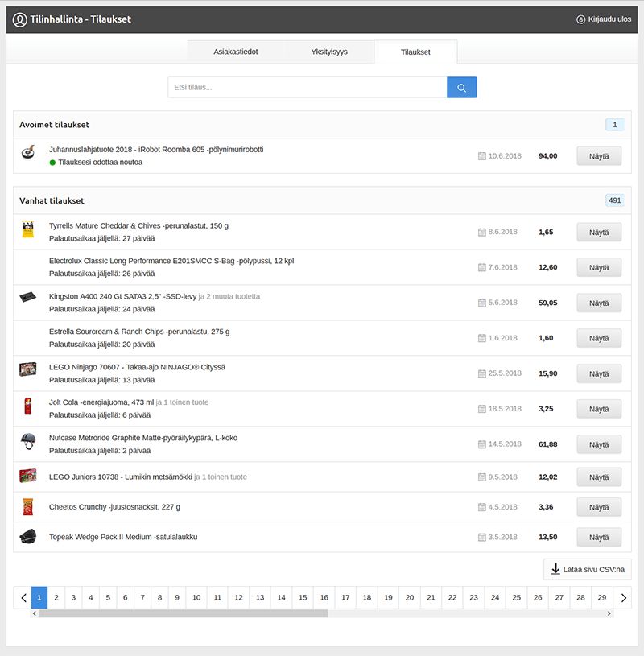Click Näytä for LEGO Ninjago order

tap(599, 373)
